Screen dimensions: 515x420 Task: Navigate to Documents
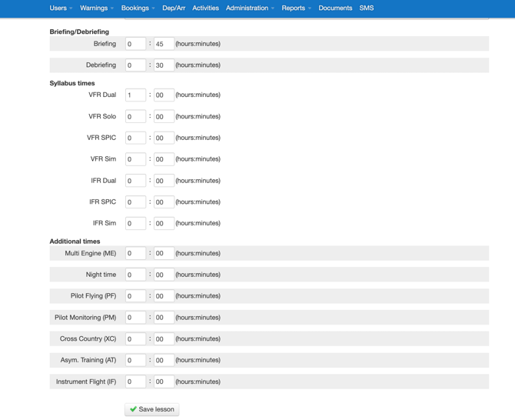[x=335, y=8]
